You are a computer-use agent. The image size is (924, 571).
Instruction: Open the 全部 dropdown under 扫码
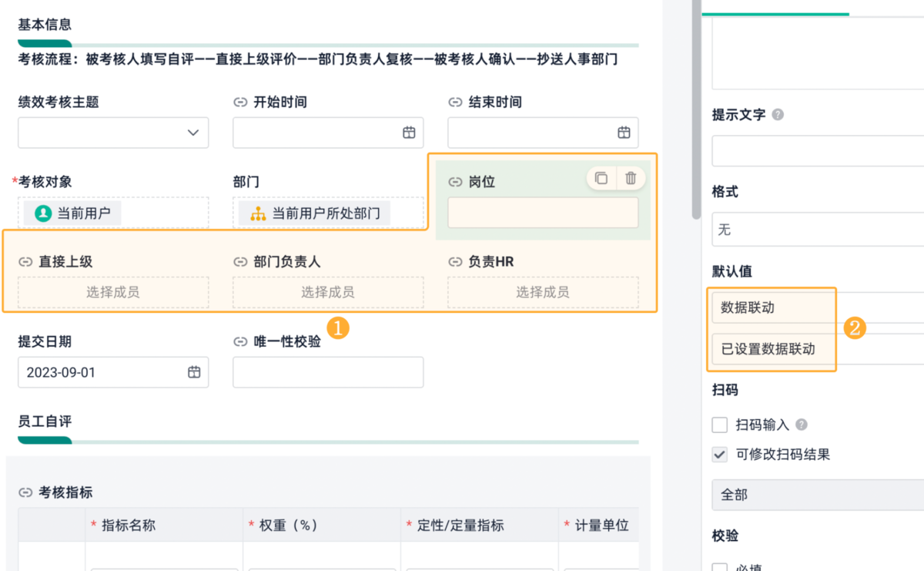818,495
